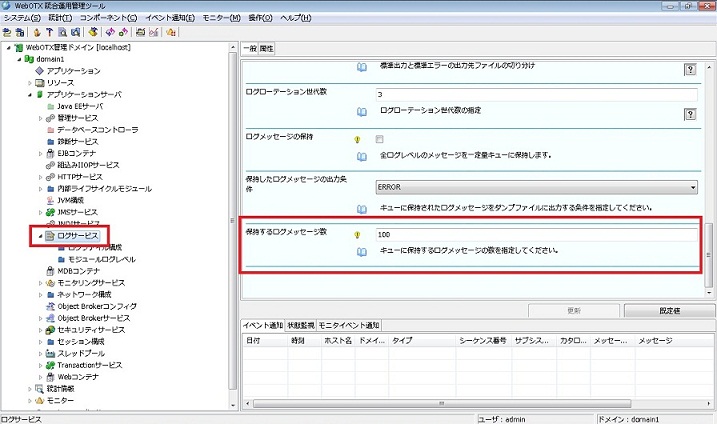The width and height of the screenshot is (717, 424).
Task: Click the warning triangle toolbar icon
Action: (171, 32)
